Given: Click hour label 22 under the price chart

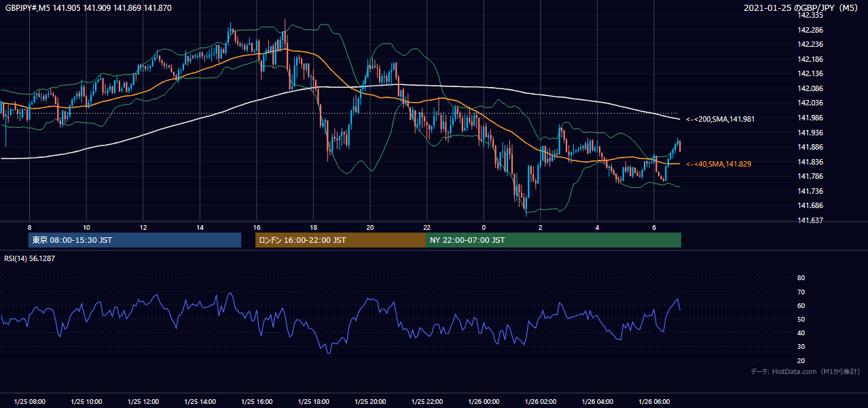Looking at the screenshot, I should 427,227.
